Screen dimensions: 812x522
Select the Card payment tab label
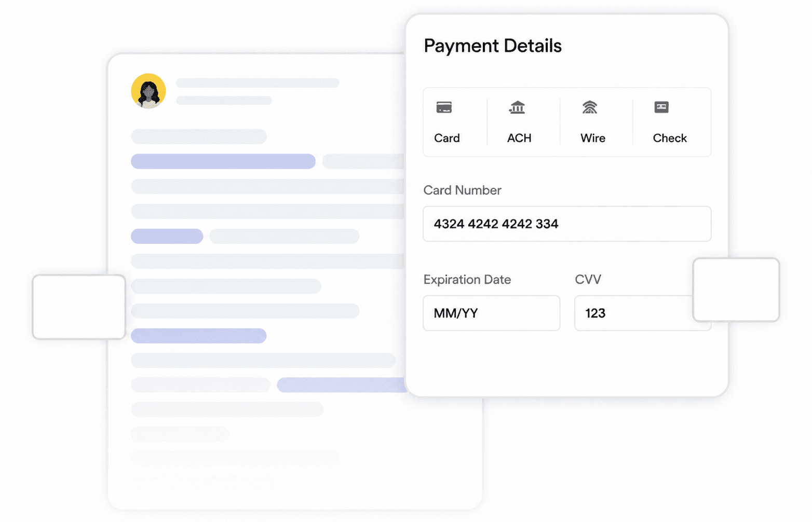[447, 138]
